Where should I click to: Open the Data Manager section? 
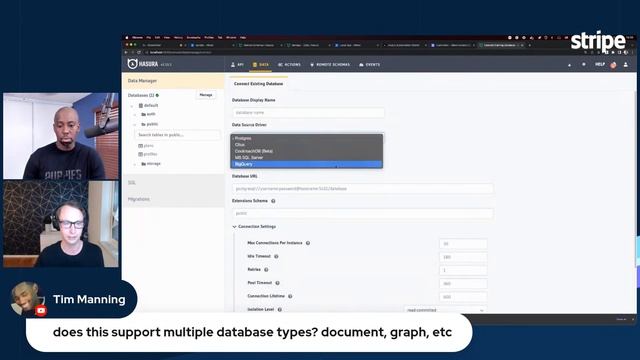click(173, 81)
